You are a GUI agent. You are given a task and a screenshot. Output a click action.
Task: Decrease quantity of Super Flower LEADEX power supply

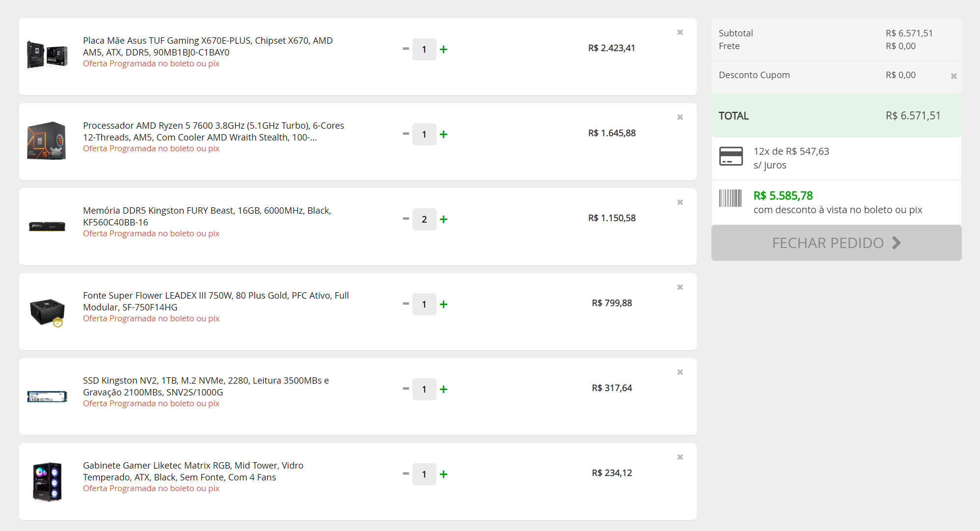tap(406, 304)
